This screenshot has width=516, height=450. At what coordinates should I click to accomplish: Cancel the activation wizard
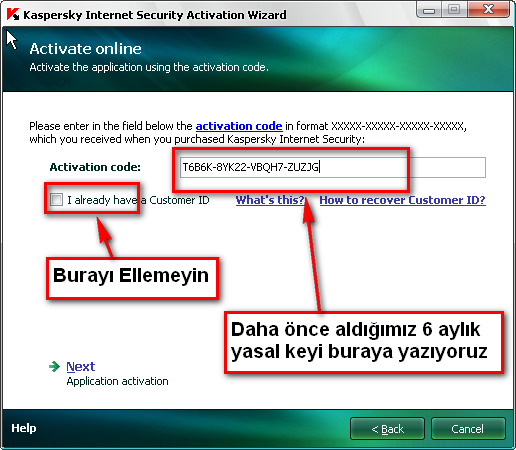pyautogui.click(x=468, y=429)
